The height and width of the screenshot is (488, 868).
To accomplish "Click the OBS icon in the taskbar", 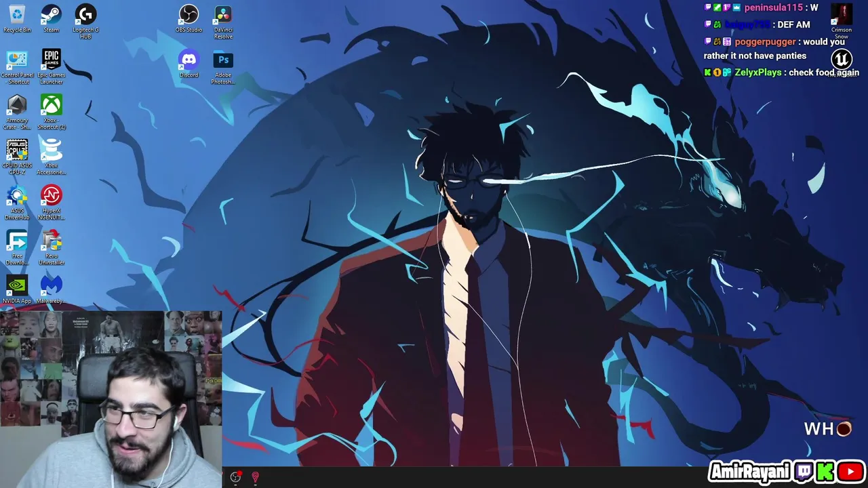I will point(235,477).
